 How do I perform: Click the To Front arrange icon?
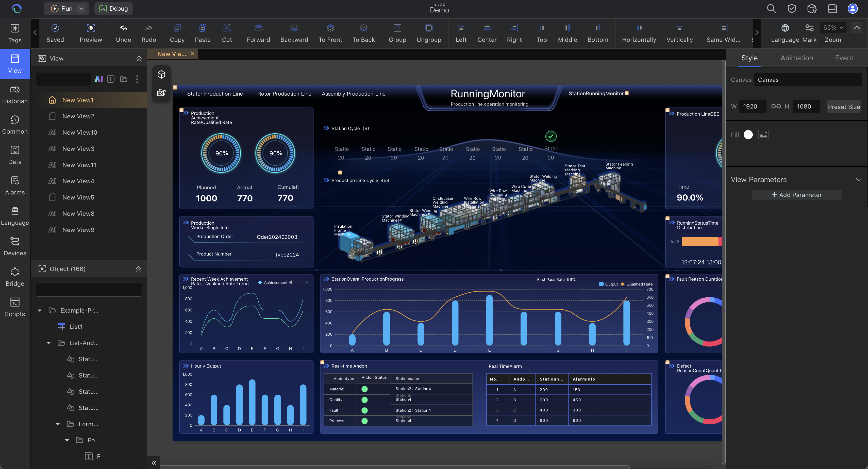point(330,33)
